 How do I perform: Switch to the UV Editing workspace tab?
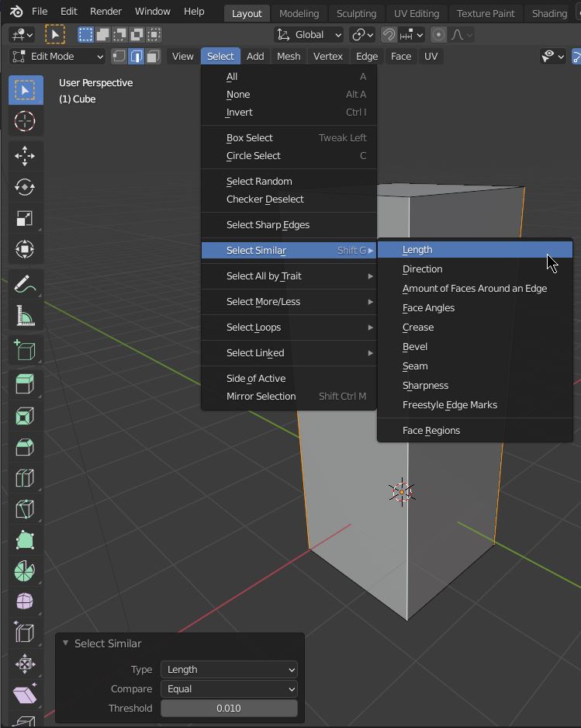point(417,13)
